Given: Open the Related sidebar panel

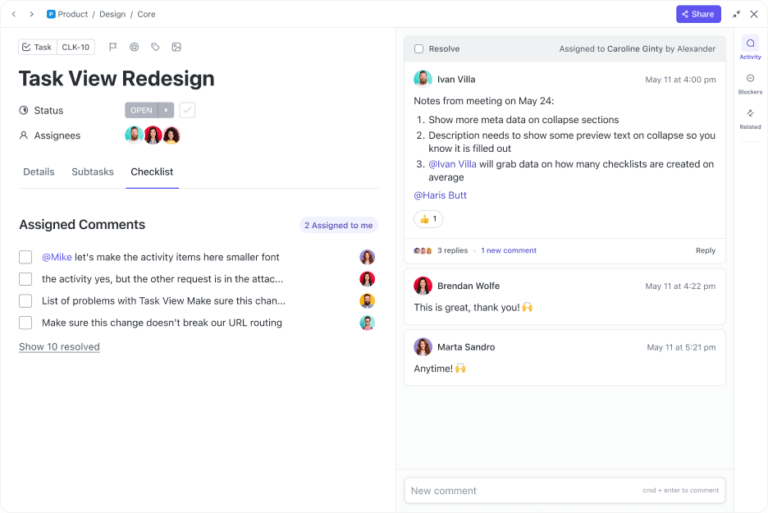Looking at the screenshot, I should pos(750,118).
